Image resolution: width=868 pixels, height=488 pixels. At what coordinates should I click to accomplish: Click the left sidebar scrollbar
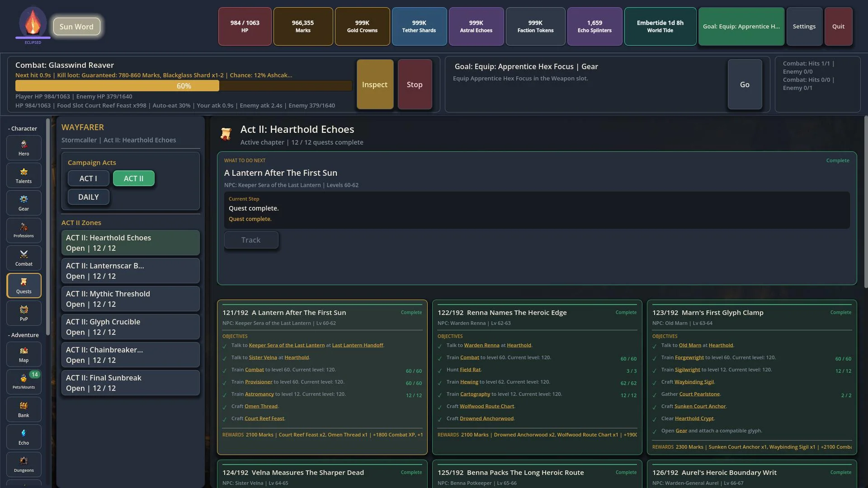[x=48, y=226]
